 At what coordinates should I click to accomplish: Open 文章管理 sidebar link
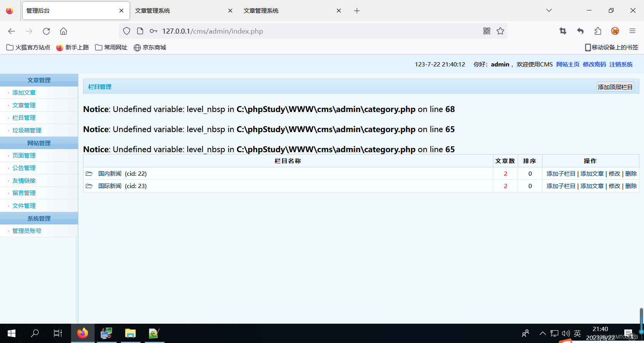pos(24,105)
